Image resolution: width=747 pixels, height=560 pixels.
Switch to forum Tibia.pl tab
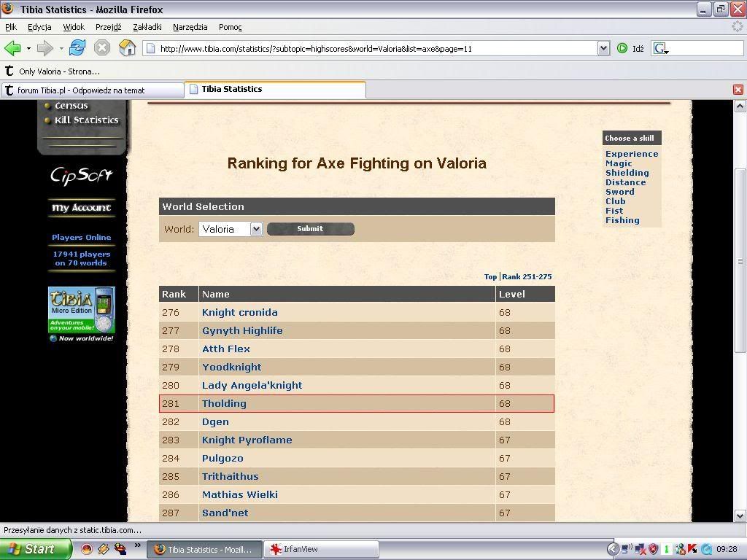point(93,90)
